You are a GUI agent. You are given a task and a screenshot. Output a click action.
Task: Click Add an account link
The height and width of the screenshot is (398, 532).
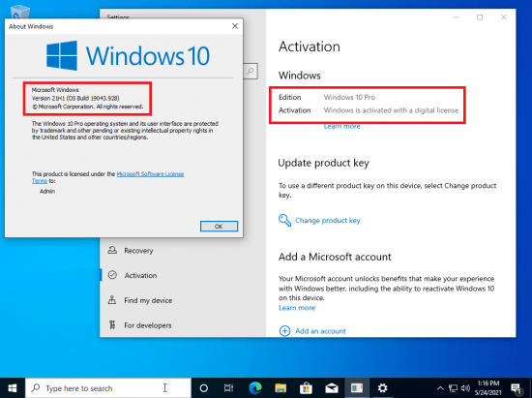click(x=320, y=331)
